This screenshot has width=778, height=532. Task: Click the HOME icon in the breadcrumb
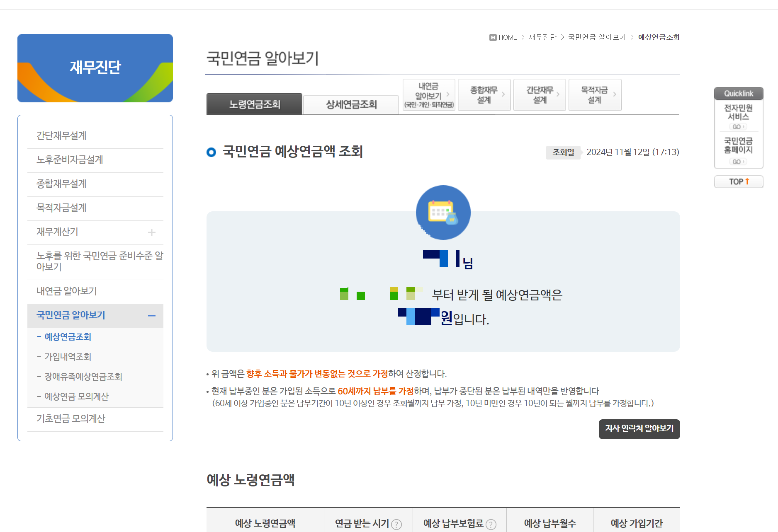click(x=492, y=37)
